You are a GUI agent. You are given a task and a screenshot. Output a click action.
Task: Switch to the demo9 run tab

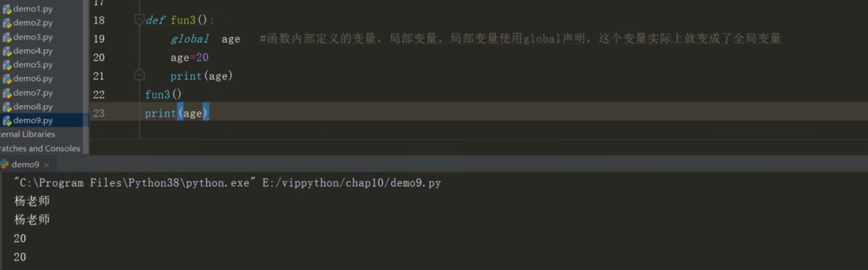tap(25, 165)
